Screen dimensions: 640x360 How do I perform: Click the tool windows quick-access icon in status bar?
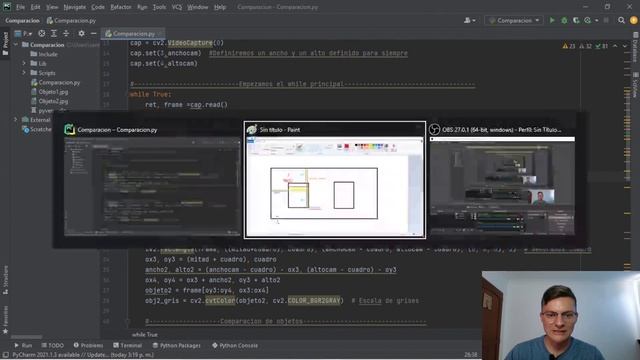[5, 355]
